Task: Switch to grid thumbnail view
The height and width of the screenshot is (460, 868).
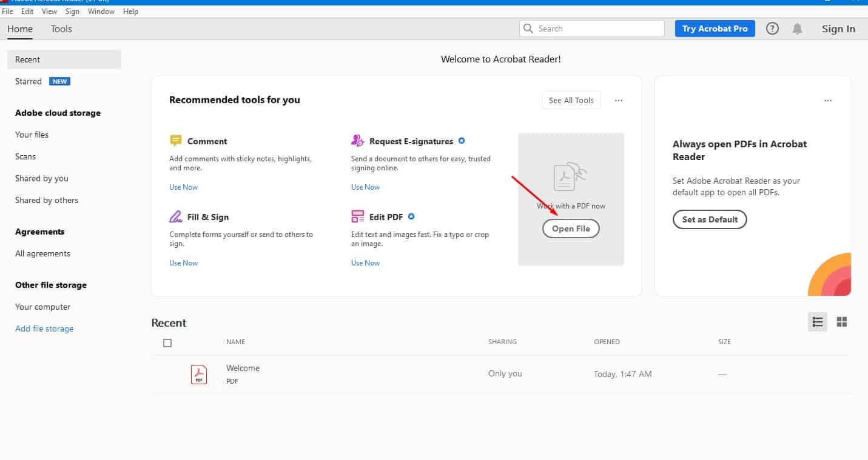Action: tap(842, 322)
